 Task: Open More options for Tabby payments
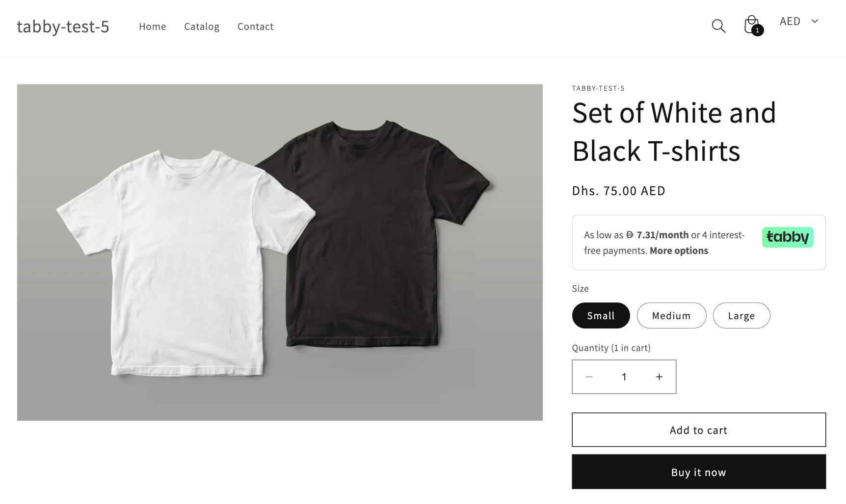pyautogui.click(x=678, y=250)
